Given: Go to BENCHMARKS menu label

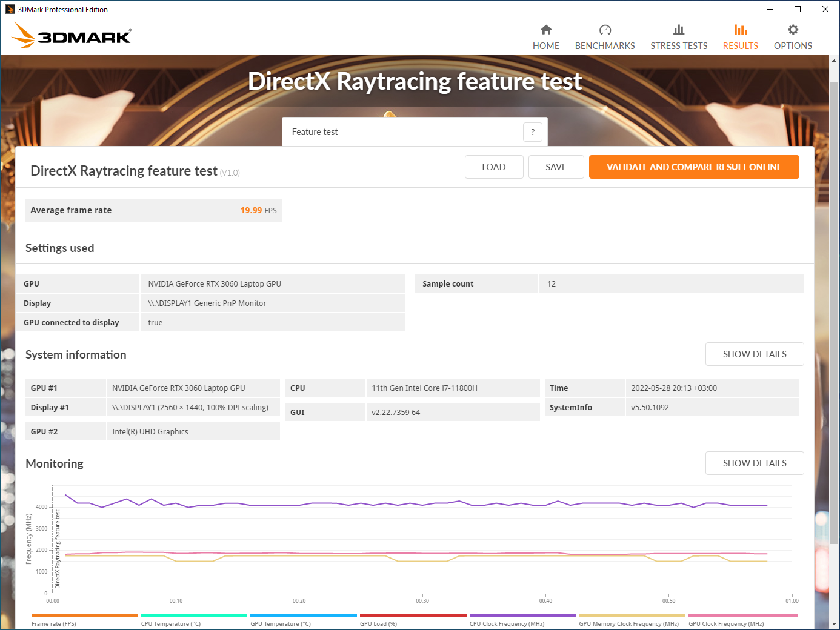Looking at the screenshot, I should (x=605, y=46).
